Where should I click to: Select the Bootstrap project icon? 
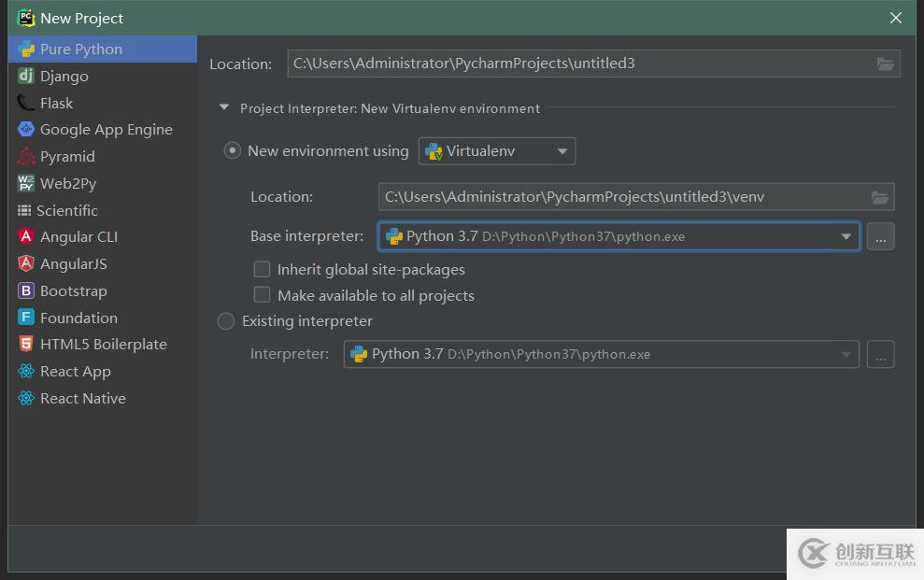coord(25,291)
